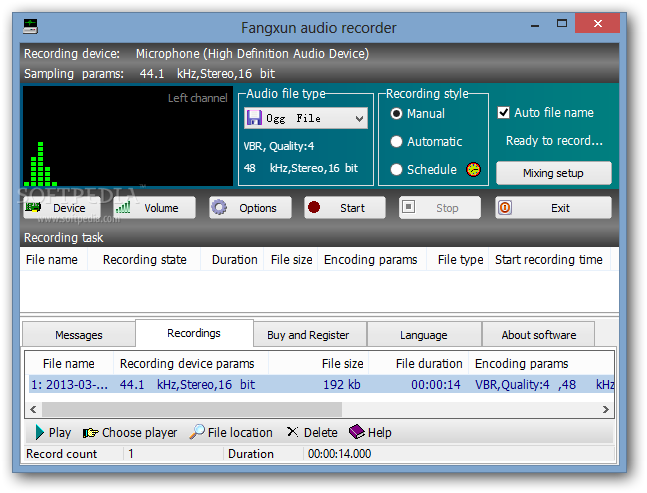This screenshot has height=493, width=647.
Task: Click Recording state column header
Action: pos(144,259)
